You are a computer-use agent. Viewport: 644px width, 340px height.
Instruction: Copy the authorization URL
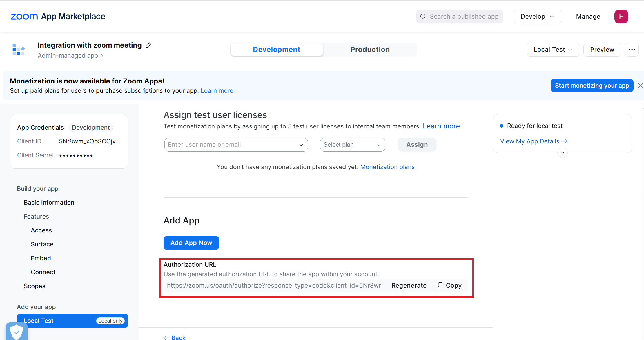pos(450,286)
